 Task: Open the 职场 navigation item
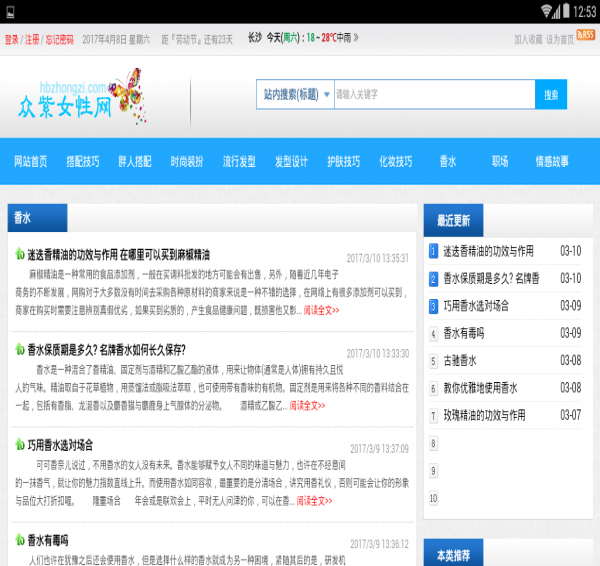(500, 161)
